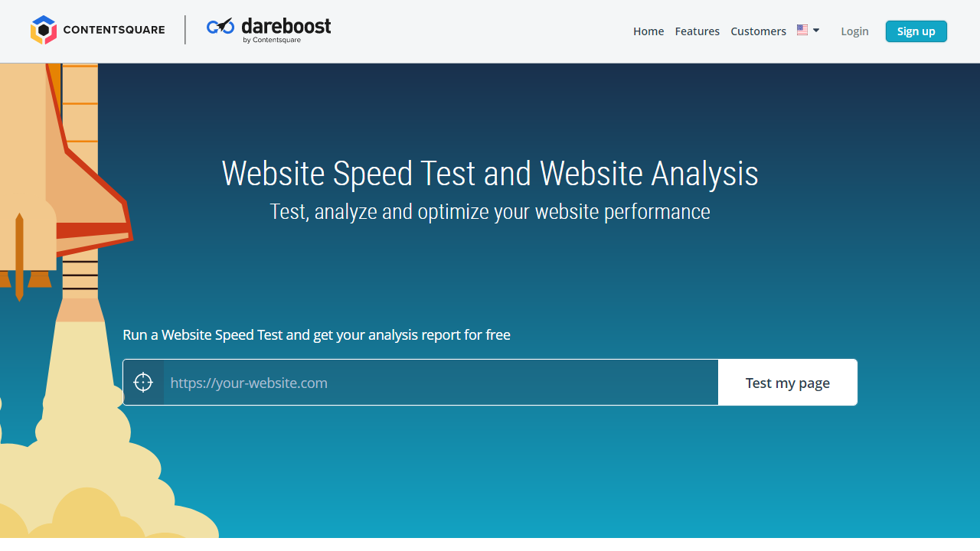Focus the website URL input field
980x551 pixels.
coord(440,383)
